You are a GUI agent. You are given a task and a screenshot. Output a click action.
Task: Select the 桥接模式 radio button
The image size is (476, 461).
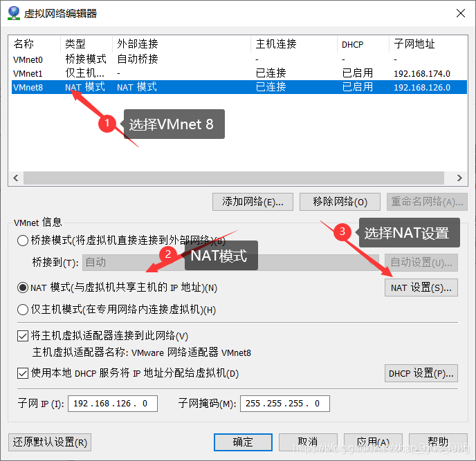tap(23, 241)
